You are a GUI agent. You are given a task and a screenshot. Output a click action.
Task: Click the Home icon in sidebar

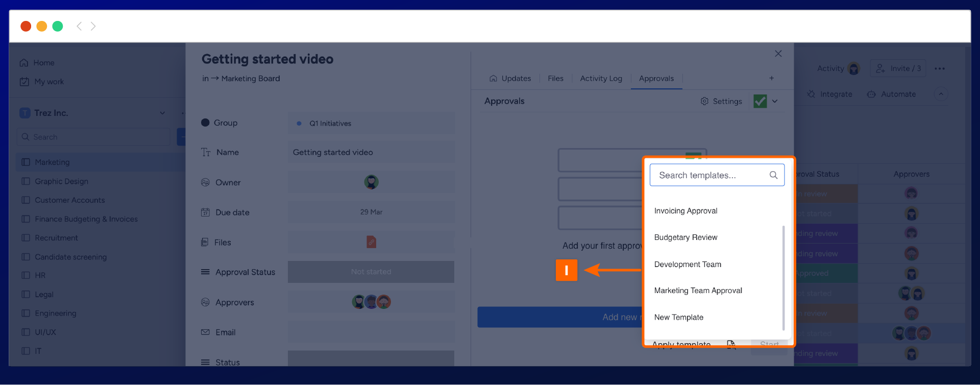pyautogui.click(x=24, y=63)
